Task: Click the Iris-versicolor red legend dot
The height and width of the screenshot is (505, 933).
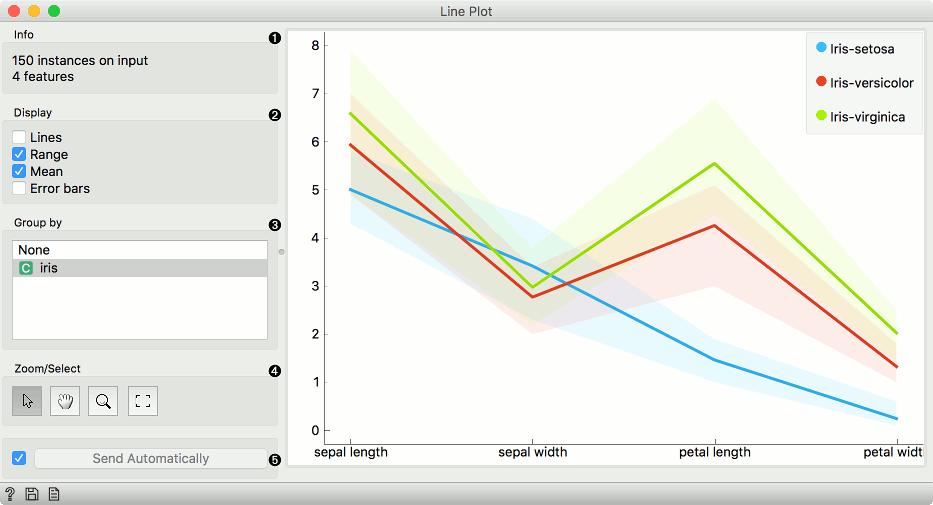Action: [x=822, y=82]
